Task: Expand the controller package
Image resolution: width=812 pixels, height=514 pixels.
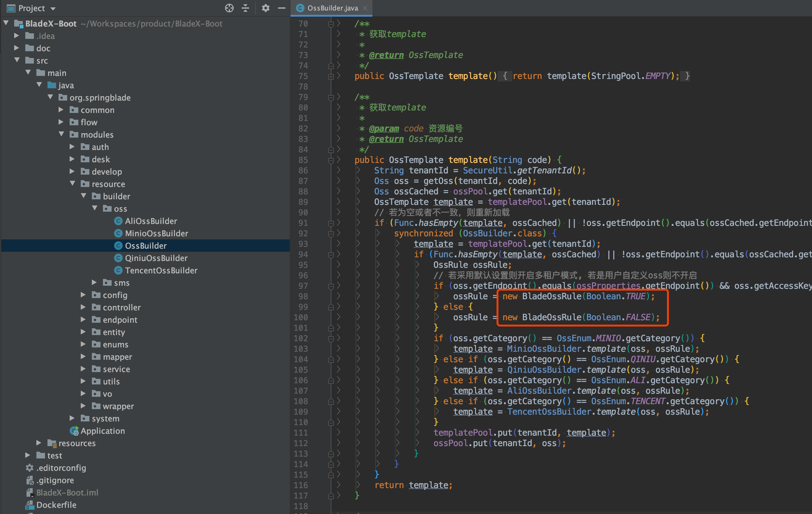Action: coord(83,307)
